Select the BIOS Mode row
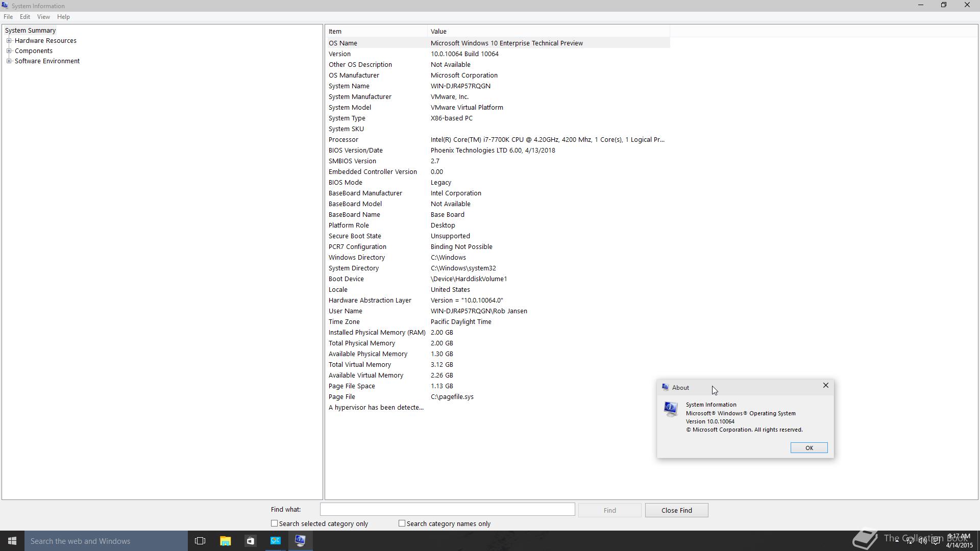980x551 pixels. 498,183
